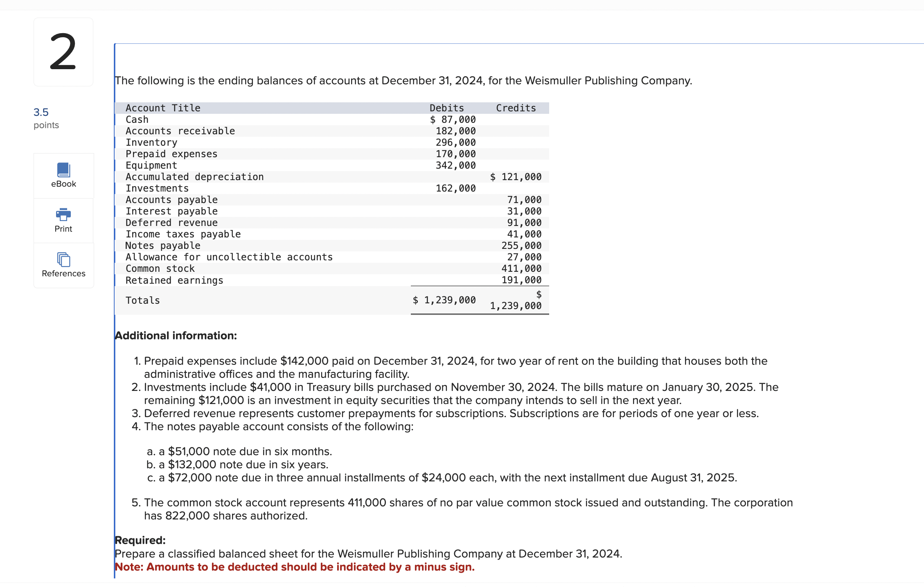Click the Cash row in table
The width and height of the screenshot is (924, 587).
pos(137,120)
